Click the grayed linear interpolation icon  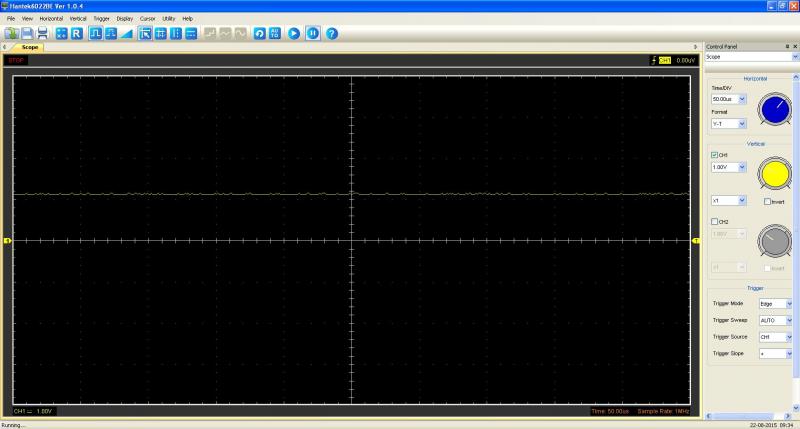point(225,34)
